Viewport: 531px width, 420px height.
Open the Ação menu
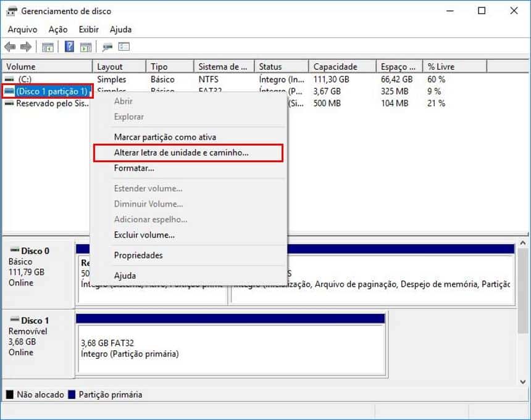pos(58,30)
